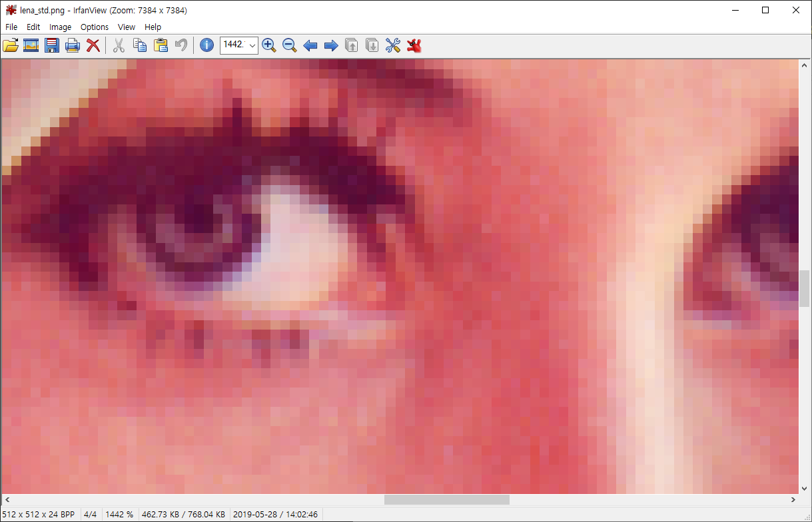Click the Save floppy disk icon
Screen dimensions: 812x522
(x=52, y=45)
